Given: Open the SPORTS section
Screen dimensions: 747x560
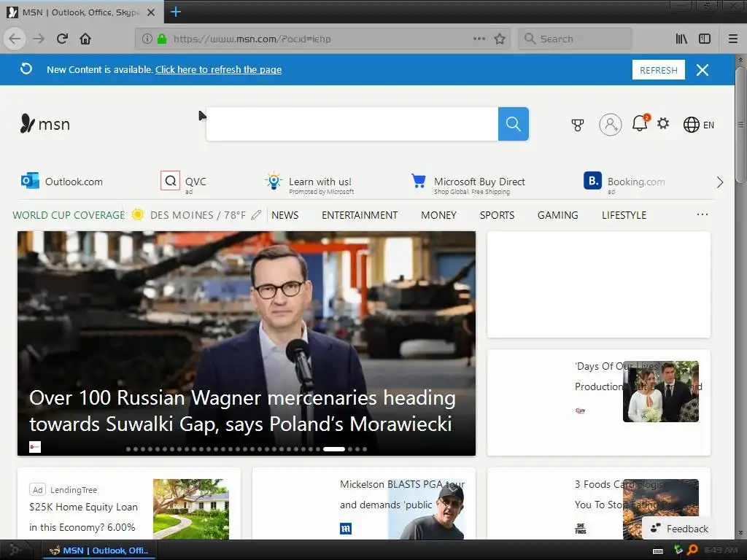Looking at the screenshot, I should coord(497,215).
